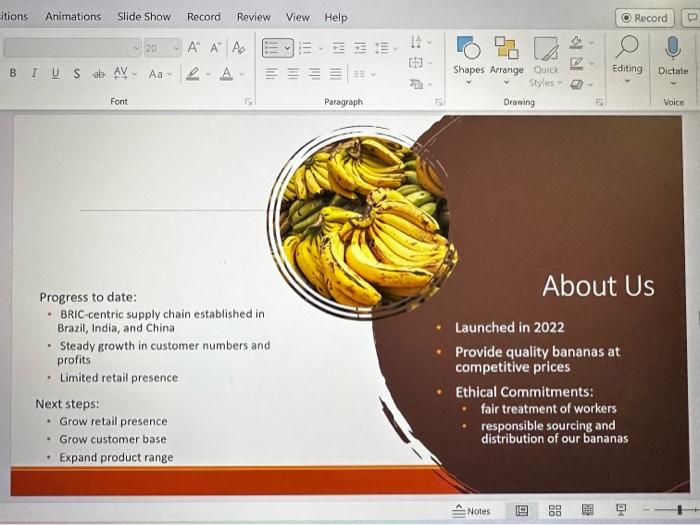Open Editing group menu
The height and width of the screenshot is (525, 700).
[x=627, y=60]
